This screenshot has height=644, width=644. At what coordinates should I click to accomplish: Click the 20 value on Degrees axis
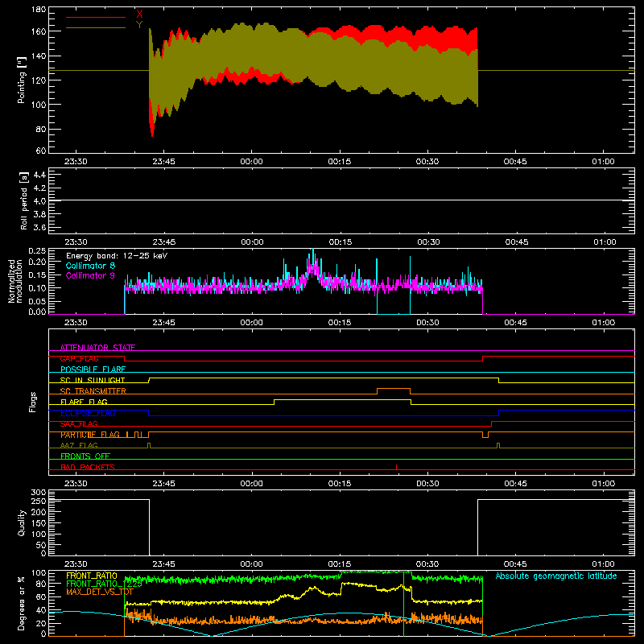coord(41,623)
